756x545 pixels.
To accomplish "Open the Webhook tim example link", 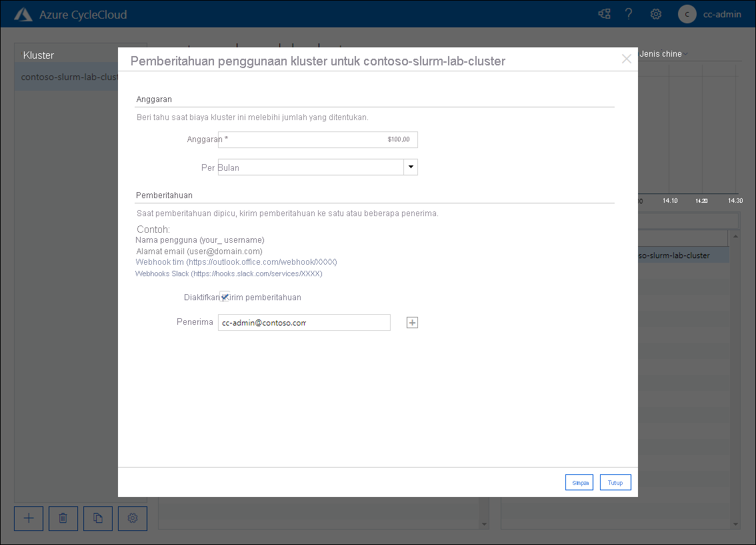I will pos(235,261).
